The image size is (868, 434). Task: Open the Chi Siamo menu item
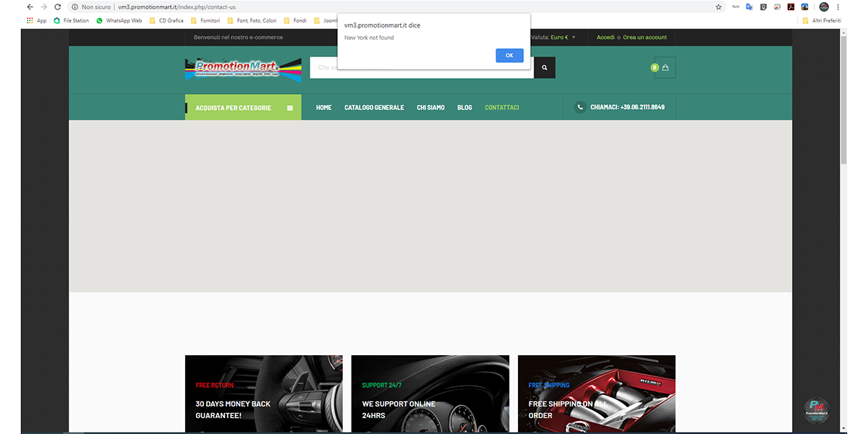pos(430,108)
